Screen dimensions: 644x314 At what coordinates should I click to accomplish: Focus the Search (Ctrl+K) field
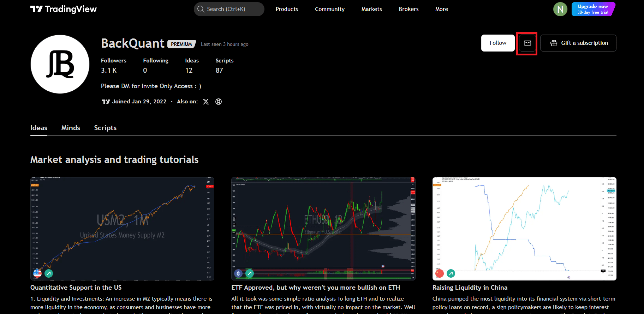tap(229, 9)
